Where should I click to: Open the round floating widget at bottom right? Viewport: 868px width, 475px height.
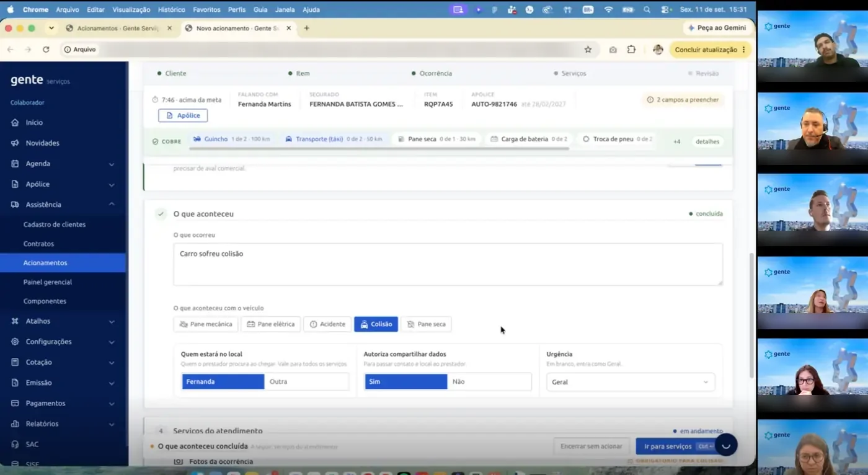[726, 445]
